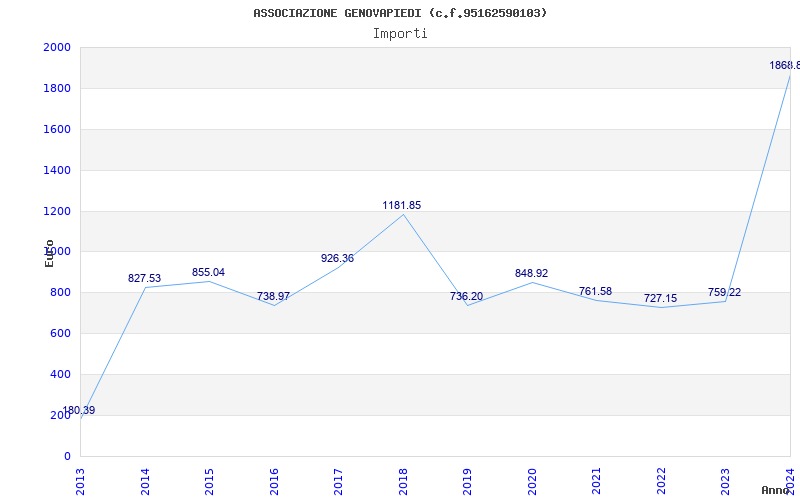Select the 848.92 data label
Screen dimensions: 800x500
click(x=531, y=273)
